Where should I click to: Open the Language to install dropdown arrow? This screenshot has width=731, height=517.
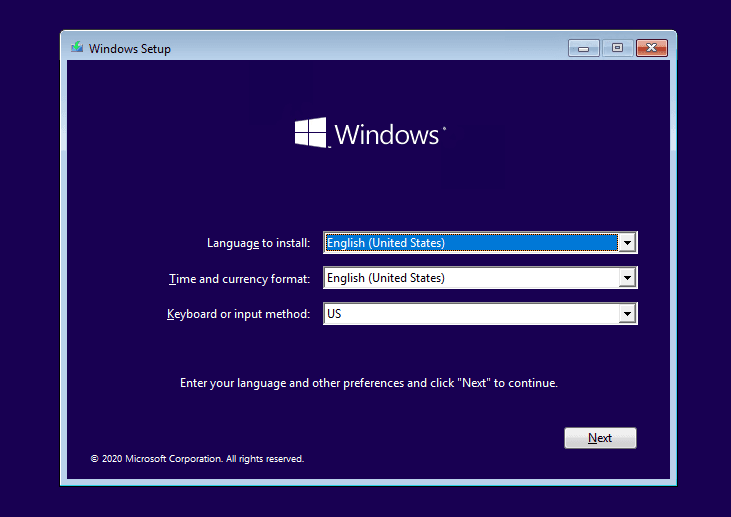click(627, 243)
